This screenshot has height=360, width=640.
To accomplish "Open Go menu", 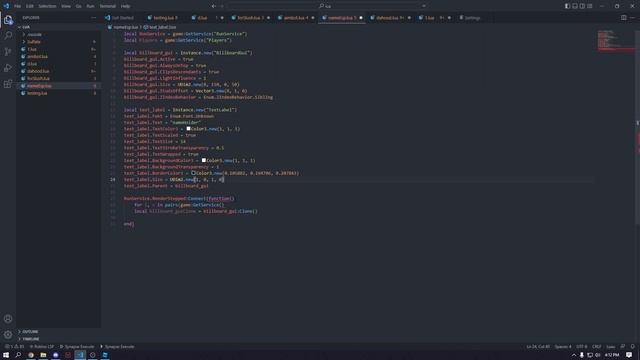I will (x=78, y=6).
